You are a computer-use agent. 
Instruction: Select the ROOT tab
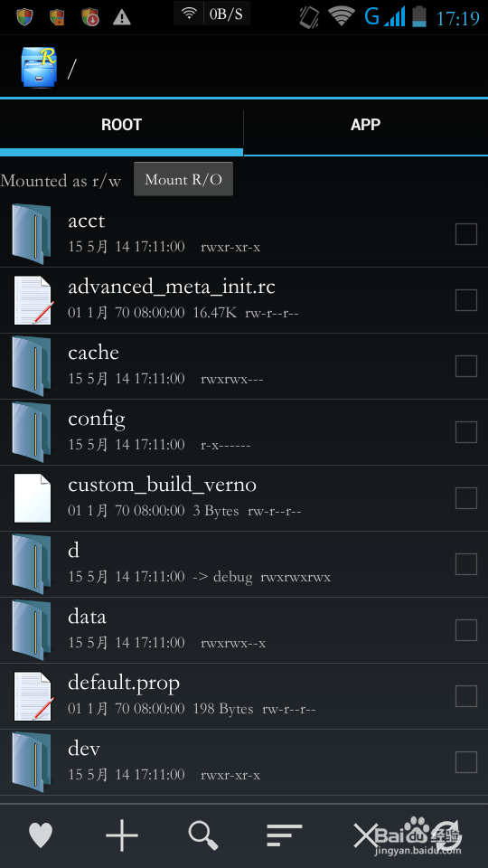[x=121, y=125]
